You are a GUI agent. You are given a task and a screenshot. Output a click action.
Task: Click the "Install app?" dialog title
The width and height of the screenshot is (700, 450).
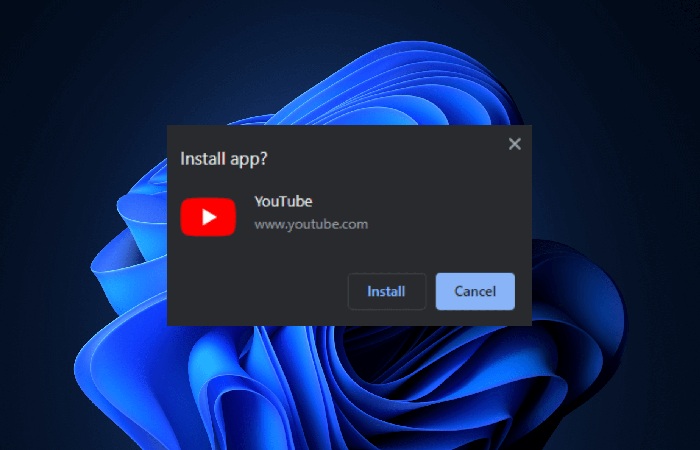pyautogui.click(x=224, y=159)
